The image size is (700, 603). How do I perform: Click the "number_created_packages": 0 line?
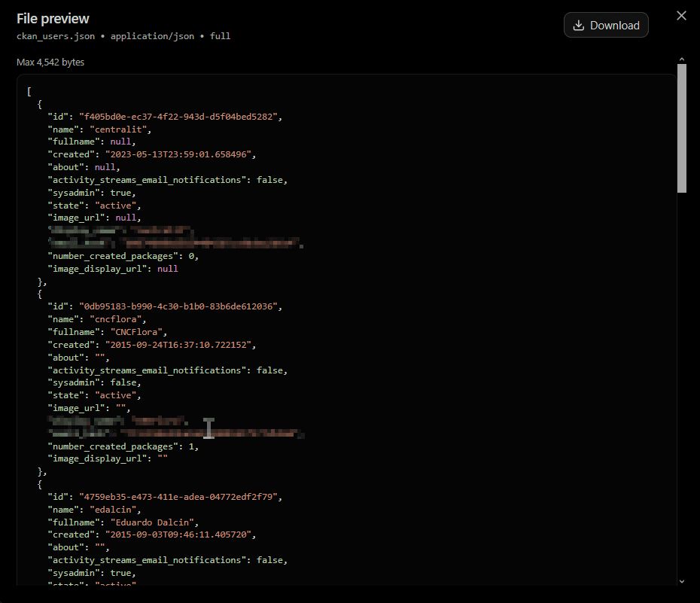pyautogui.click(x=123, y=256)
